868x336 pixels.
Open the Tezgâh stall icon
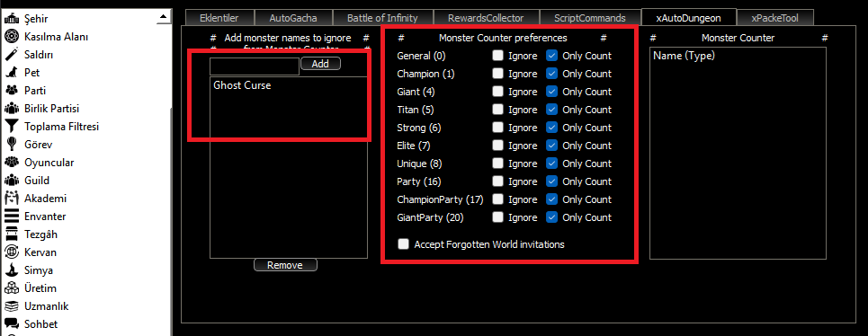tap(11, 234)
